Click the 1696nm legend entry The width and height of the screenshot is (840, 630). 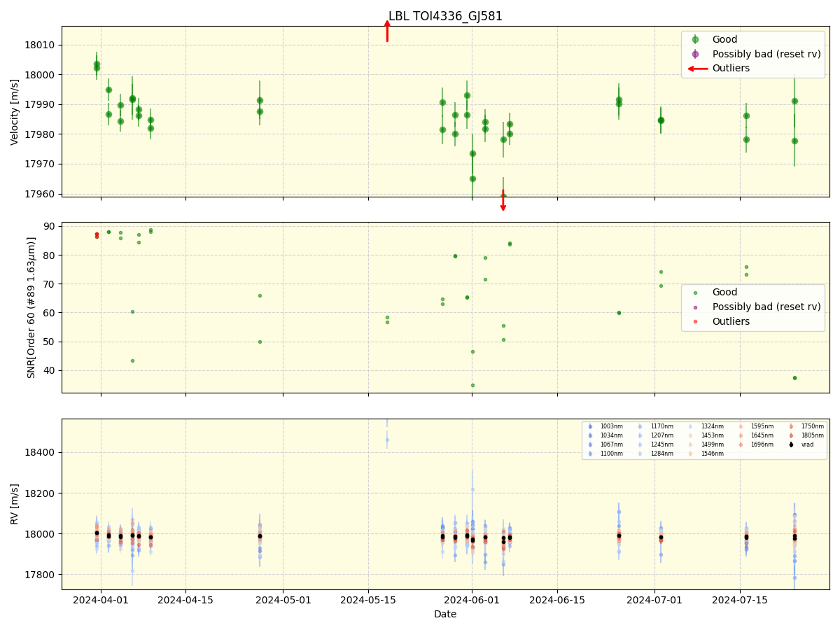click(756, 444)
